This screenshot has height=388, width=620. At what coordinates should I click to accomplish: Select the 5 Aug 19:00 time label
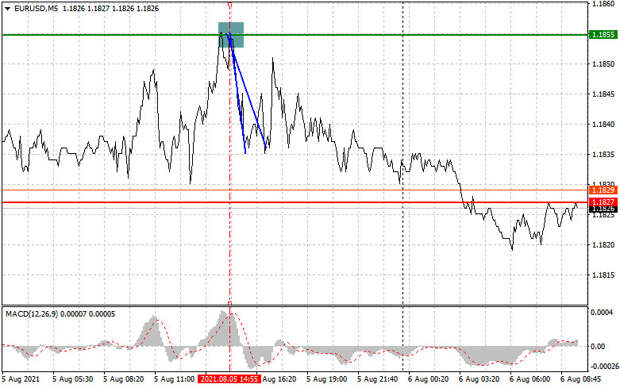(327, 379)
